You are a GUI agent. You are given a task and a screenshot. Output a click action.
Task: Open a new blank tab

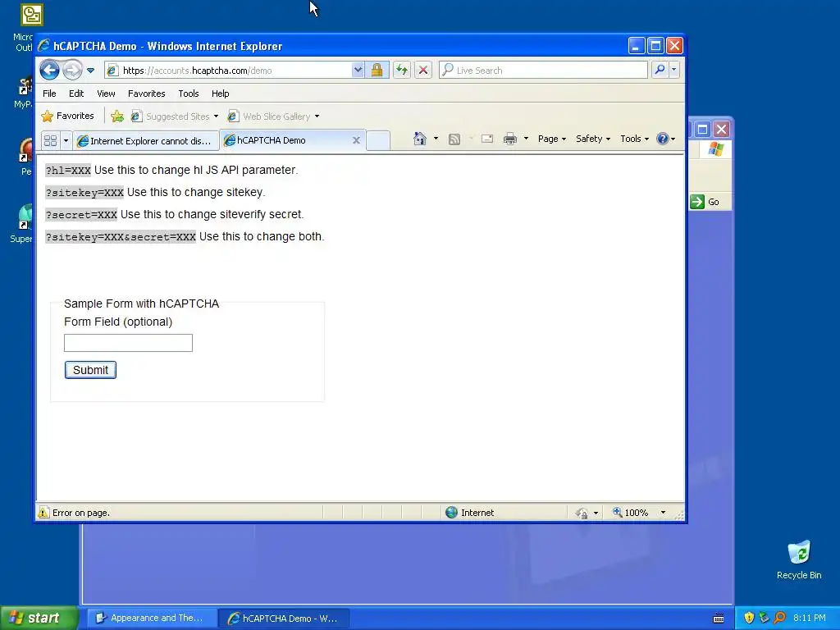[x=378, y=140]
